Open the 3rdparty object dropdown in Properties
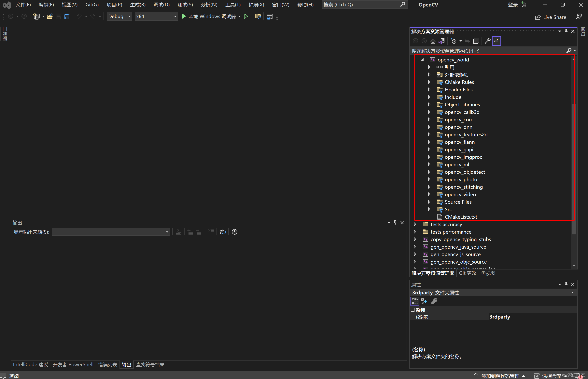 coord(572,293)
